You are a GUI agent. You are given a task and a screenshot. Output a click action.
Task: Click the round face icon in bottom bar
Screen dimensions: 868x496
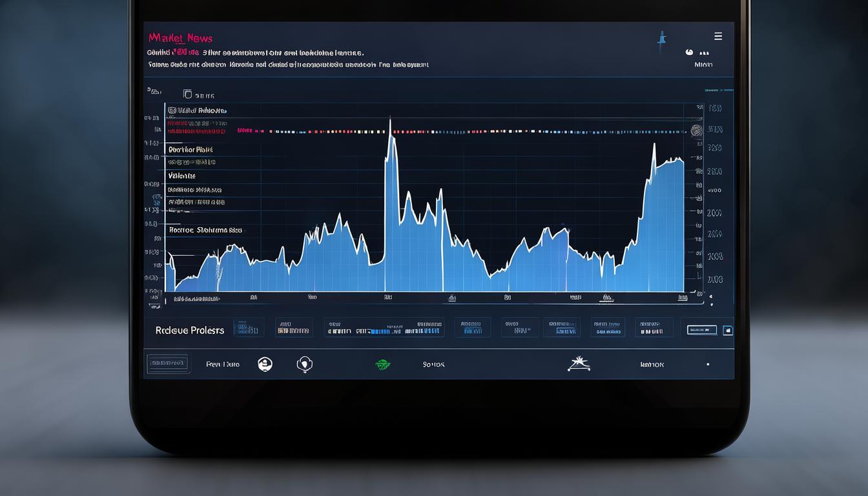pos(265,364)
